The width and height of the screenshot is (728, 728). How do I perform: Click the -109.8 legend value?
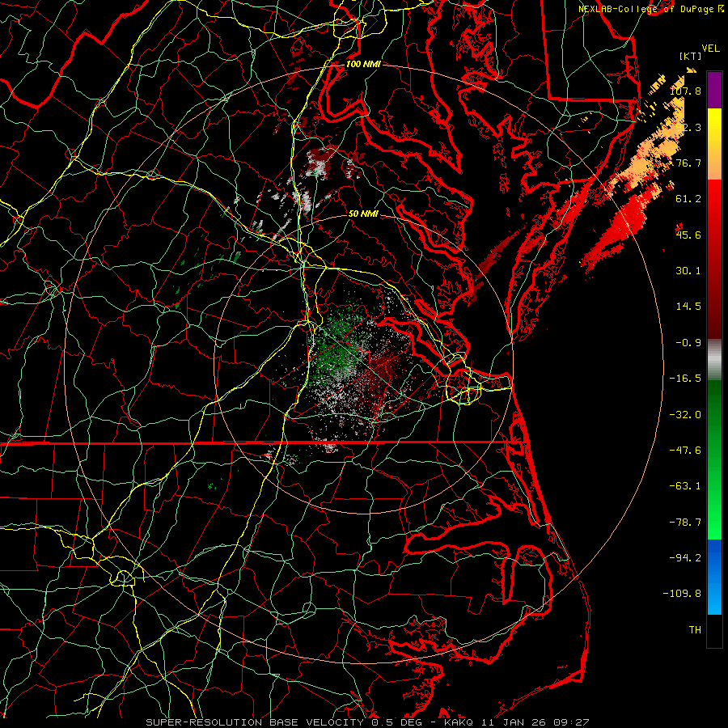click(x=682, y=594)
